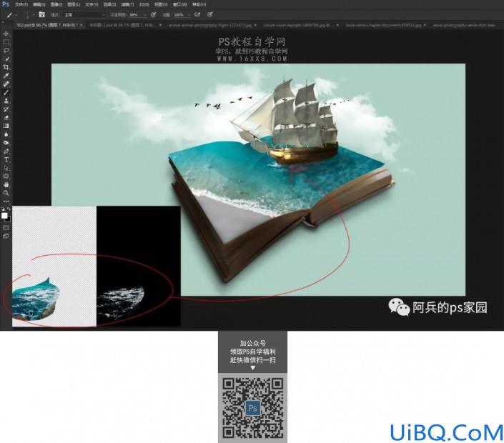
Task: Switch to the clouds-coast-daylight jpg tab
Action: tap(299, 25)
